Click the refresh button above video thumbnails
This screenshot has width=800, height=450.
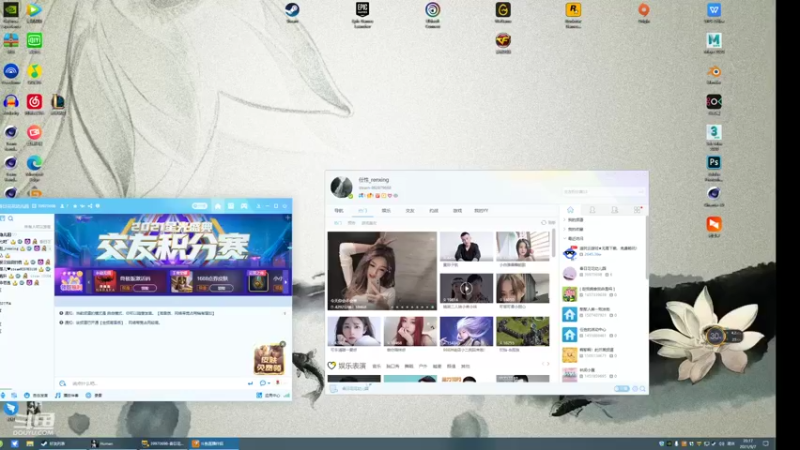(548, 222)
